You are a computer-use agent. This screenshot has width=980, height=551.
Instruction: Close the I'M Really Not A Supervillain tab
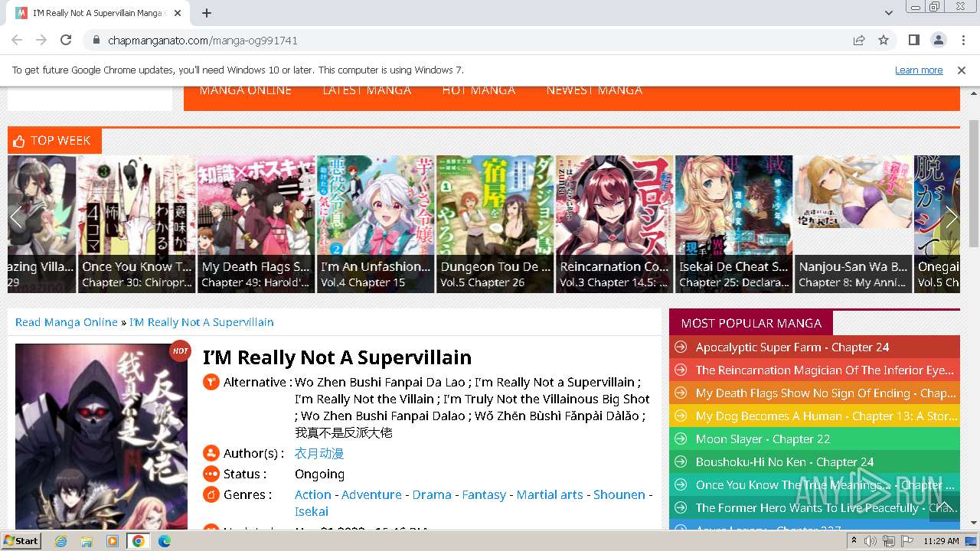pos(178,13)
